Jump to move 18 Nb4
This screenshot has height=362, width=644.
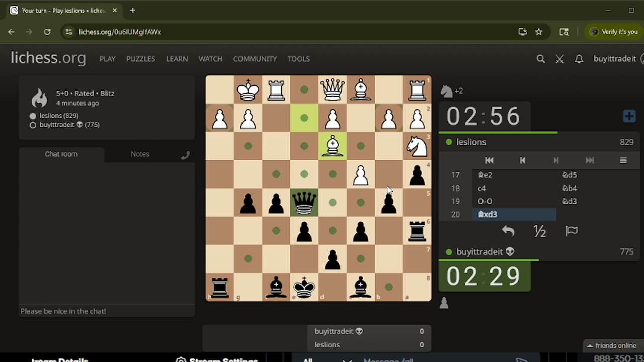click(598, 188)
